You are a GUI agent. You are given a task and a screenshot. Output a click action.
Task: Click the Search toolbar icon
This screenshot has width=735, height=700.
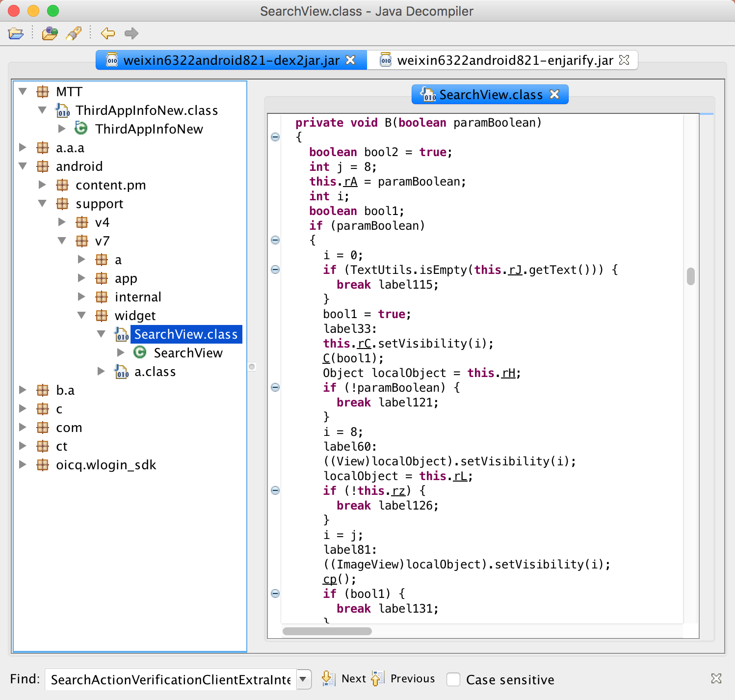pyautogui.click(x=74, y=33)
